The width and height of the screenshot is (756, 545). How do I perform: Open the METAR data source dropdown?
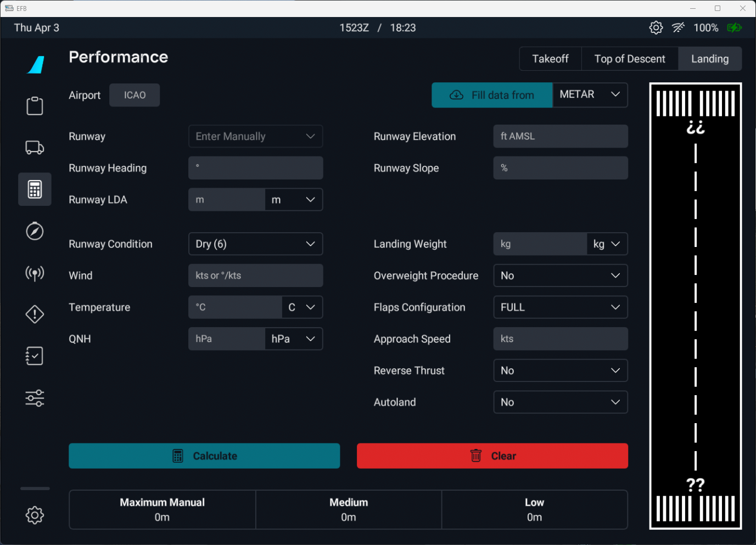pyautogui.click(x=590, y=95)
